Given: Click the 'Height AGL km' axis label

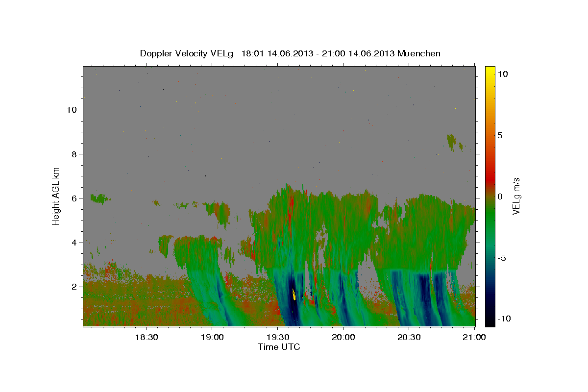Looking at the screenshot, I should 56,196.
